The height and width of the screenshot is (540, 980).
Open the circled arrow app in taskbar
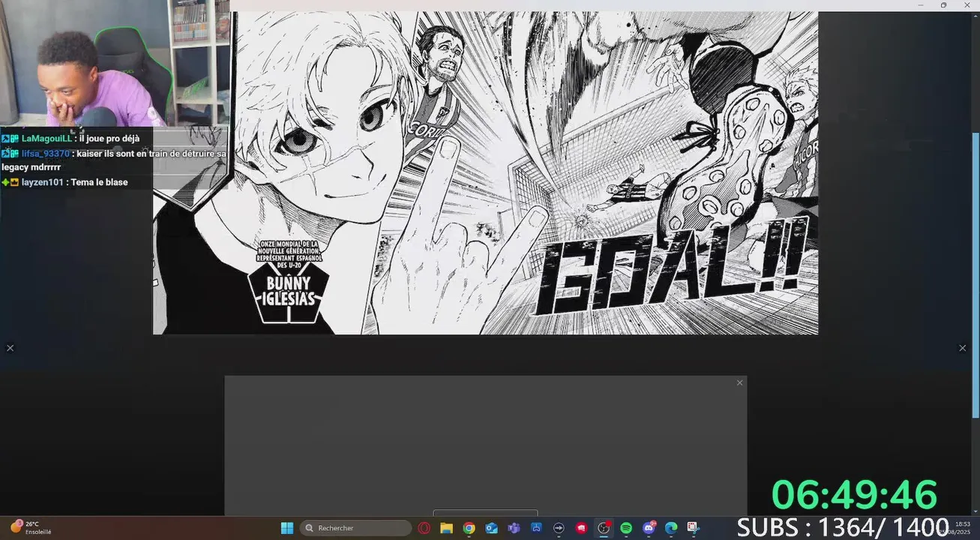[559, 528]
